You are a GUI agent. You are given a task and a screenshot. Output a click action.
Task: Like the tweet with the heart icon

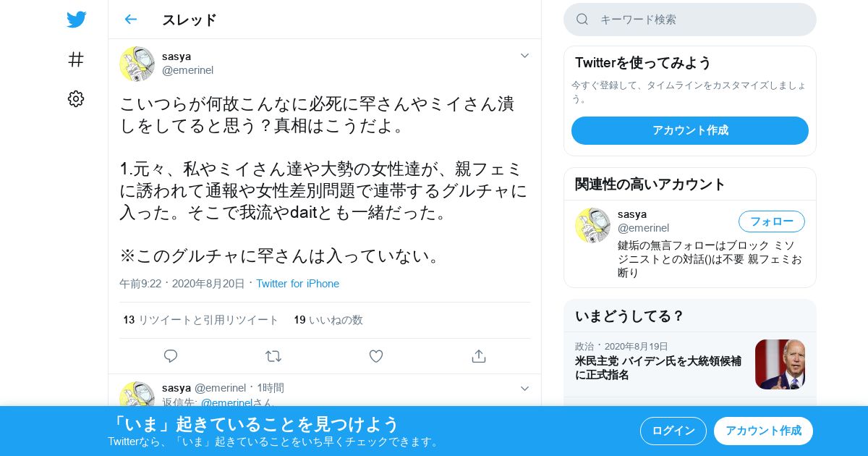point(376,356)
